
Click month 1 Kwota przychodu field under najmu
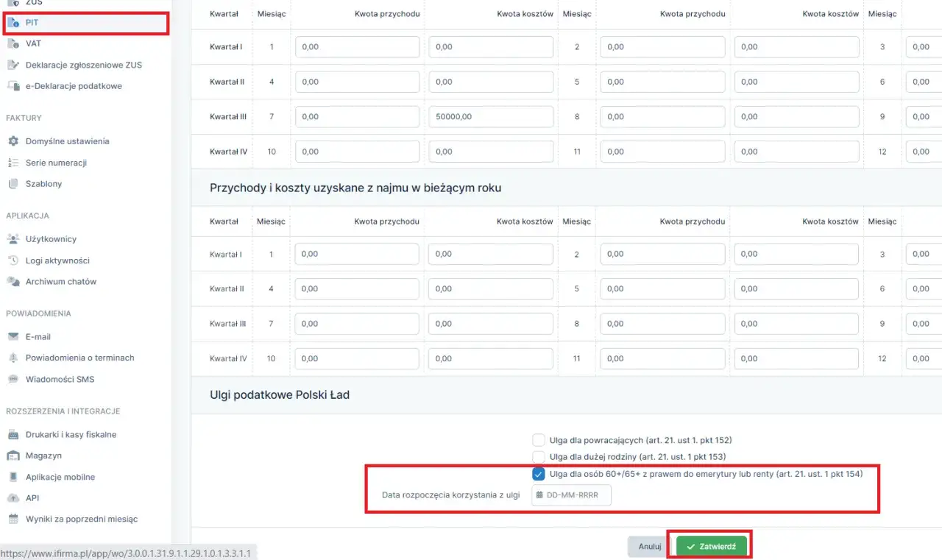[x=357, y=254]
